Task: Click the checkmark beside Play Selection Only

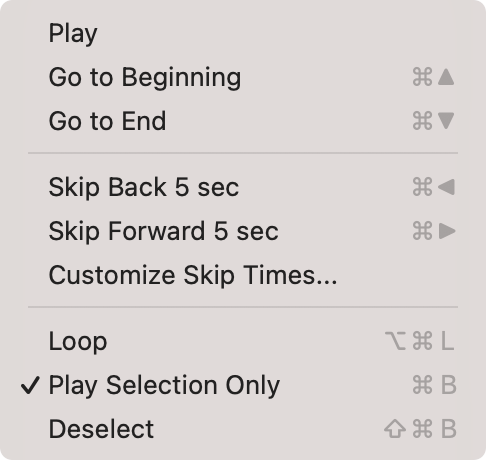Action: tap(30, 386)
